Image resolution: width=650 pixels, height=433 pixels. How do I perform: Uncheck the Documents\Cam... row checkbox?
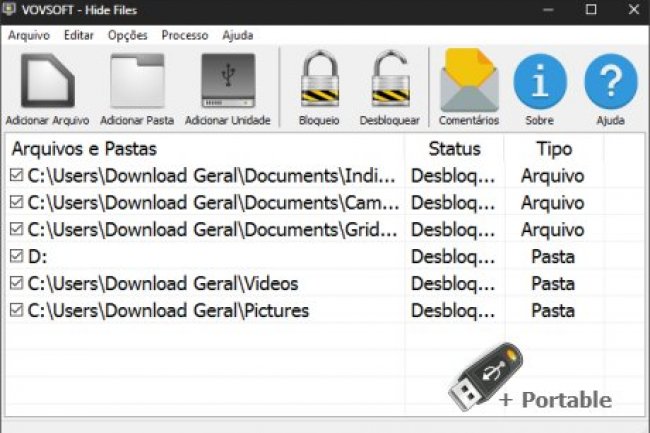[x=16, y=202]
